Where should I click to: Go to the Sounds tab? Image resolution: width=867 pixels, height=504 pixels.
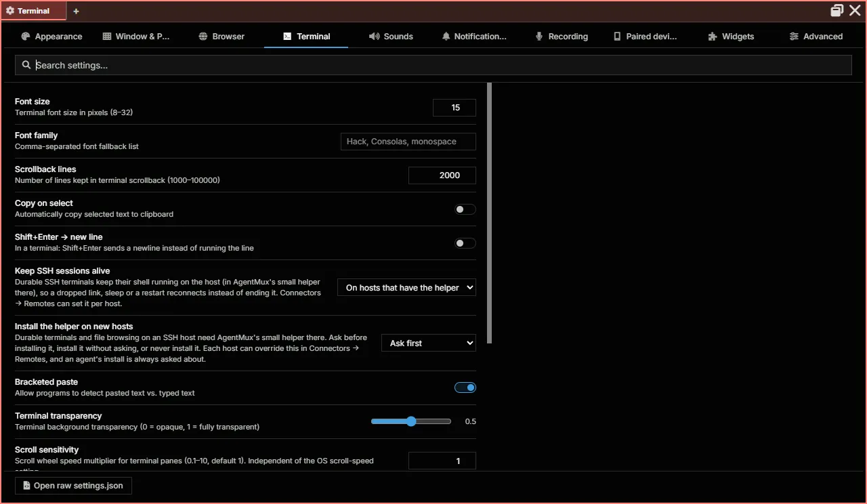(391, 37)
